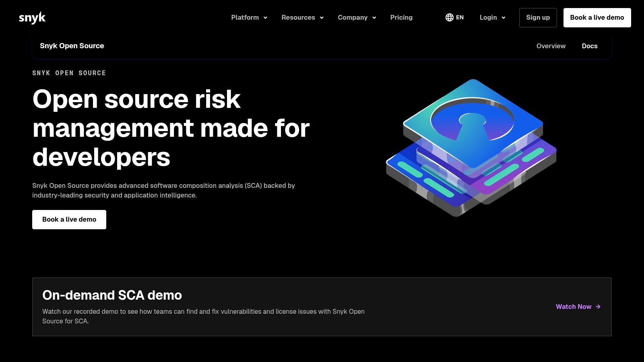The width and height of the screenshot is (644, 362).
Task: Switch to the Overview tab
Action: click(x=551, y=46)
